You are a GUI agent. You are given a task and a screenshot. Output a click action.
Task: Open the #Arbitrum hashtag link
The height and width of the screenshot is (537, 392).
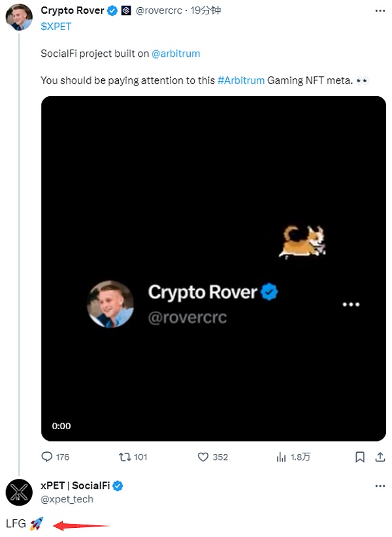[x=240, y=80]
